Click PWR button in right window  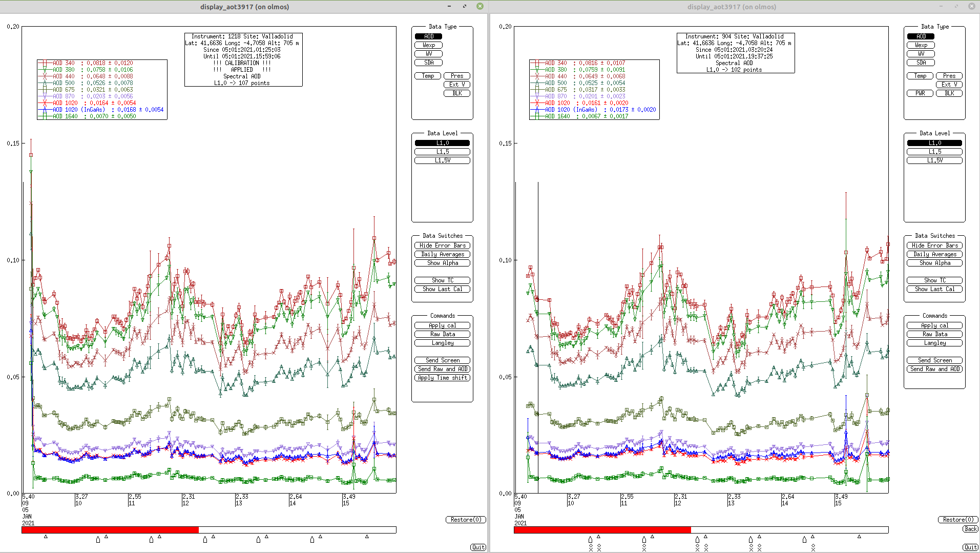[x=921, y=93]
